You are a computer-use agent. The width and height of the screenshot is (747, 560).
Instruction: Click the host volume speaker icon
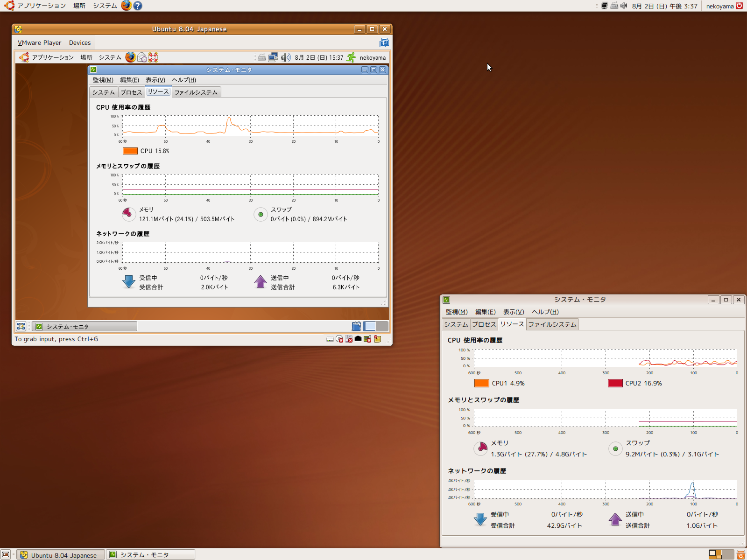(x=623, y=6)
